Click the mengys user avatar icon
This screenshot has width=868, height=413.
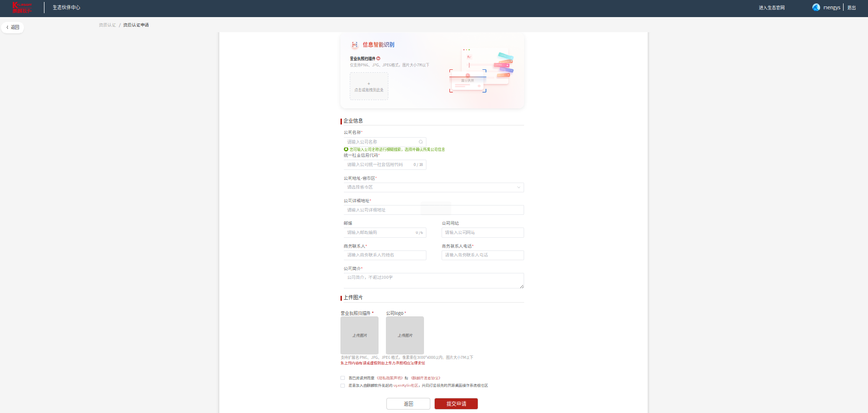coord(816,7)
